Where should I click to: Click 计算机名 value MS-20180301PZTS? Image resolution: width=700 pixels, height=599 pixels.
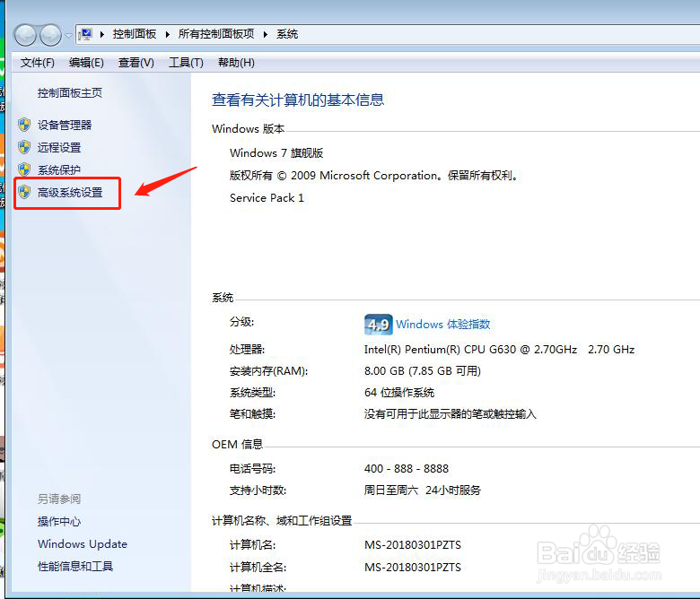pyautogui.click(x=413, y=545)
